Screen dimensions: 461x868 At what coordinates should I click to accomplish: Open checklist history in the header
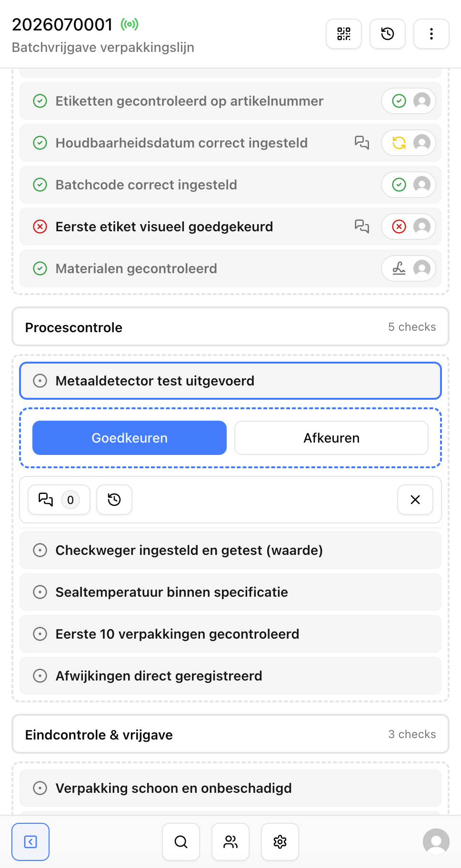pyautogui.click(x=388, y=34)
